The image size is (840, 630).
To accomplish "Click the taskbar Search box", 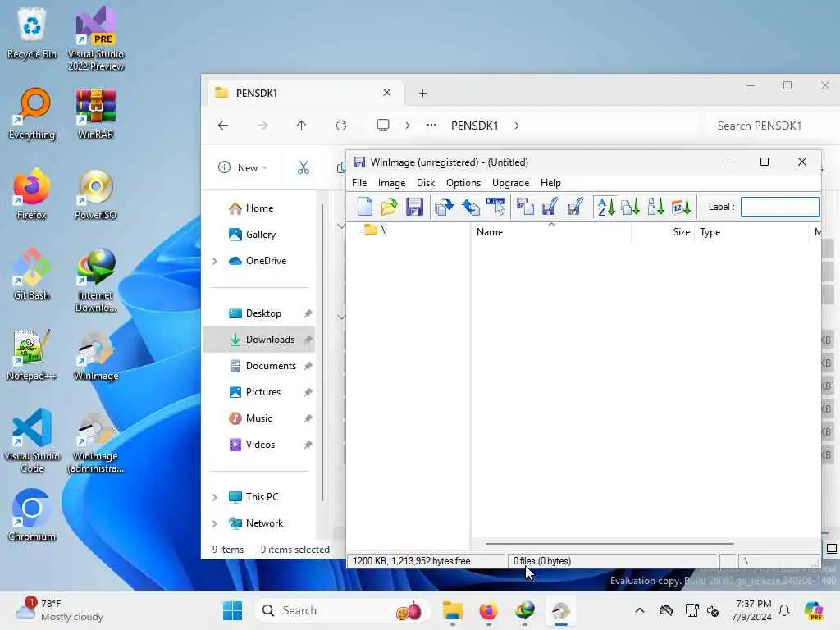I will (341, 610).
